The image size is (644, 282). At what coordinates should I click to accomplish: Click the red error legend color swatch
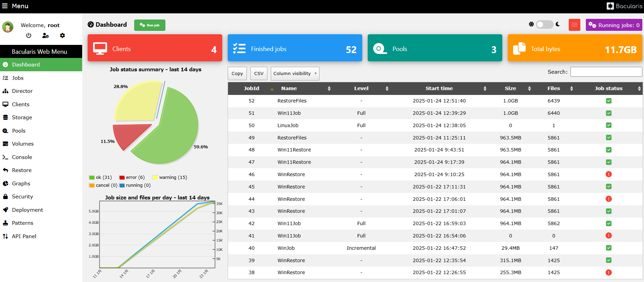pyautogui.click(x=122, y=177)
